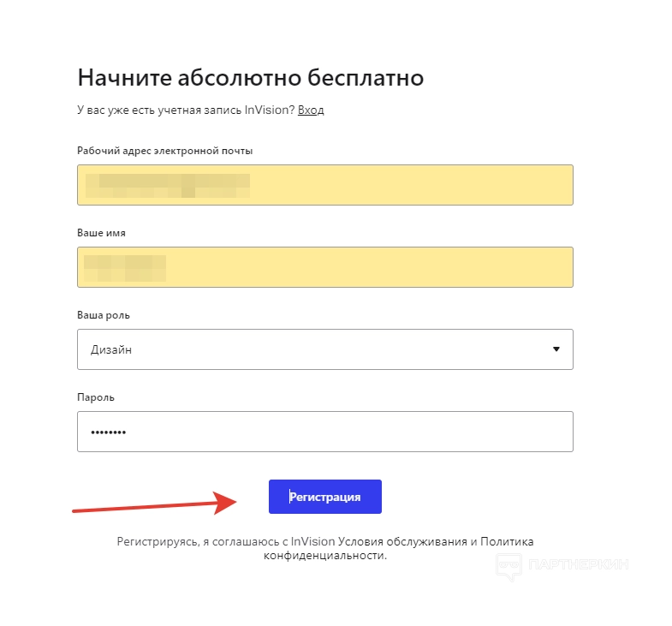Click the Ваша роль field label
Image resolution: width=672 pixels, height=626 pixels.
click(x=104, y=315)
